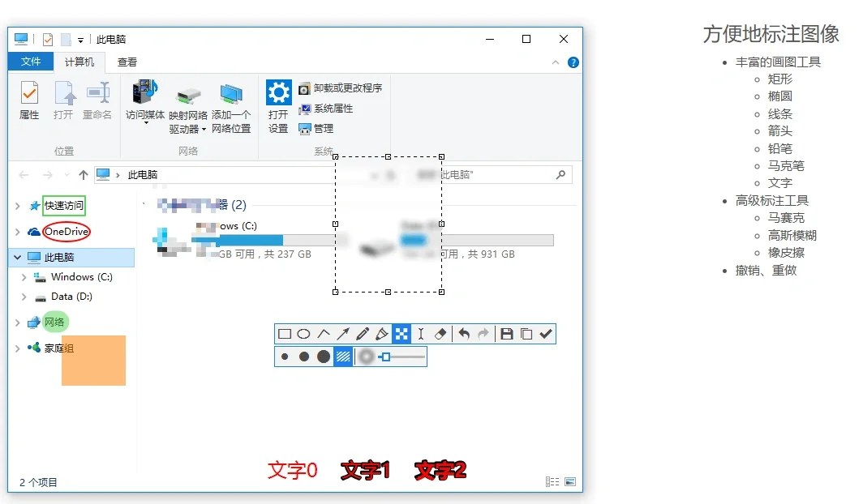The width and height of the screenshot is (863, 504).
Task: Select the Eraser tool
Action: click(440, 333)
